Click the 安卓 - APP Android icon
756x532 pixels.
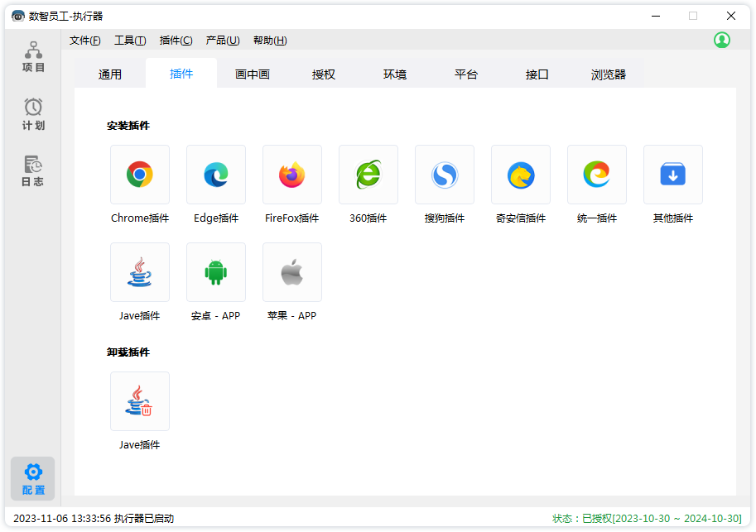pyautogui.click(x=216, y=272)
